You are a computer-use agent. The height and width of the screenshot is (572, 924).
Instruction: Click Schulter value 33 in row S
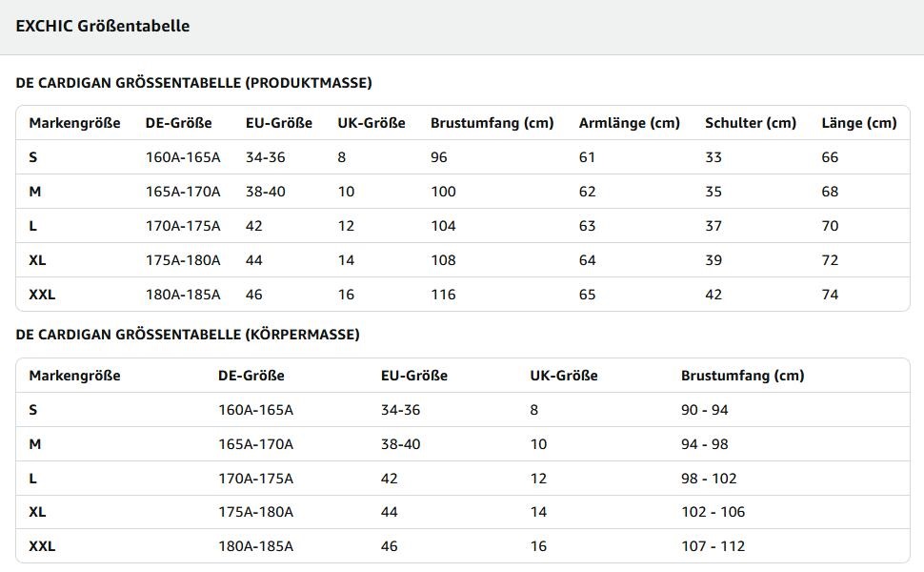[x=713, y=157]
